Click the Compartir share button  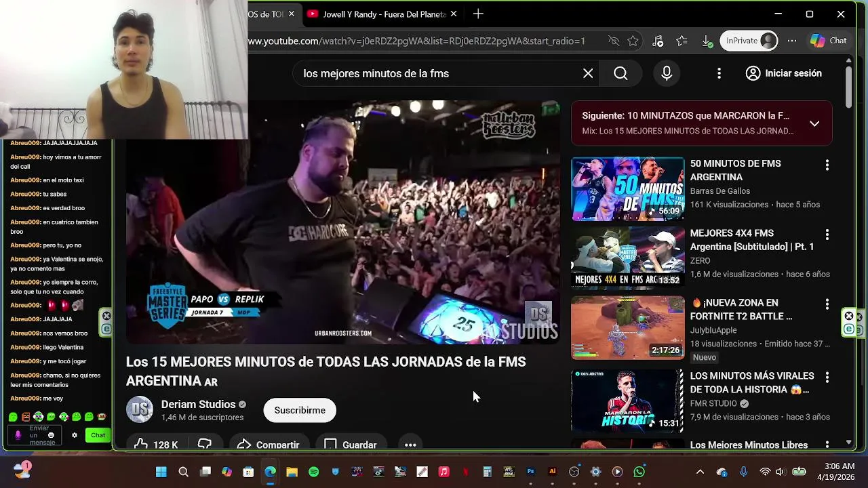click(x=269, y=444)
